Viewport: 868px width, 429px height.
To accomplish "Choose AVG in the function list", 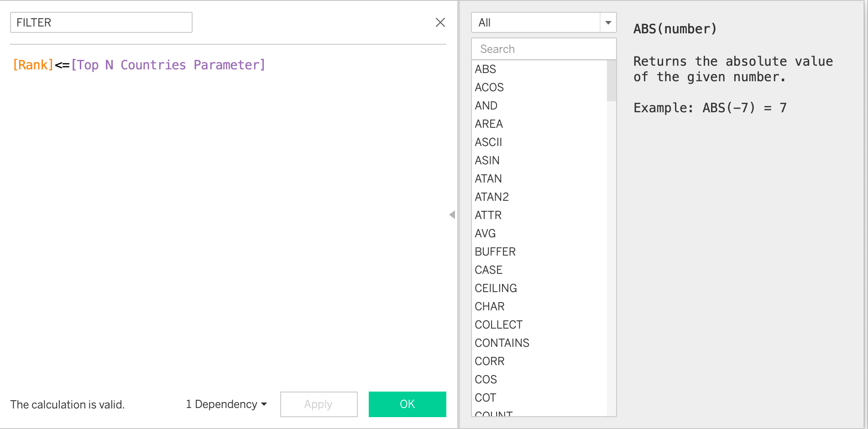I will click(485, 233).
